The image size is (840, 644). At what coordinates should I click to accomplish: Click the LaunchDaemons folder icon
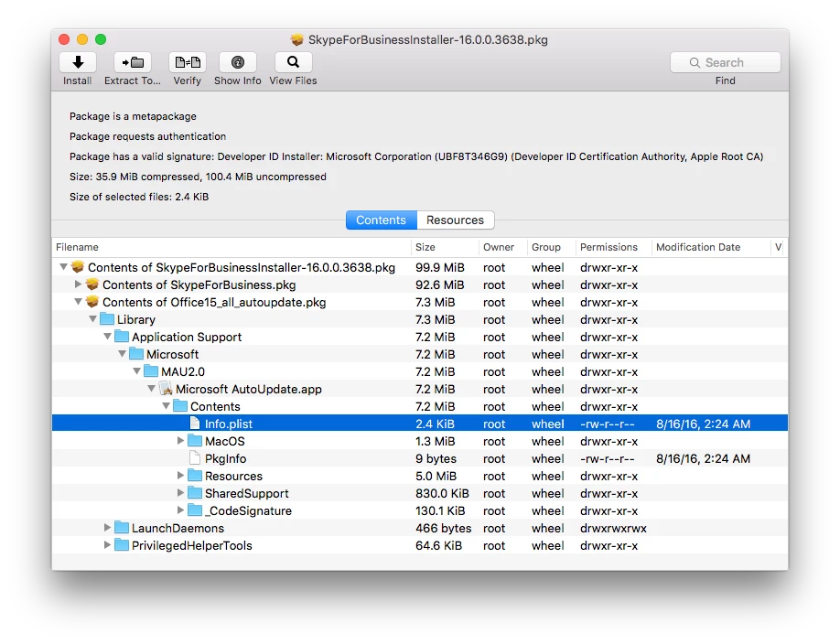[122, 528]
